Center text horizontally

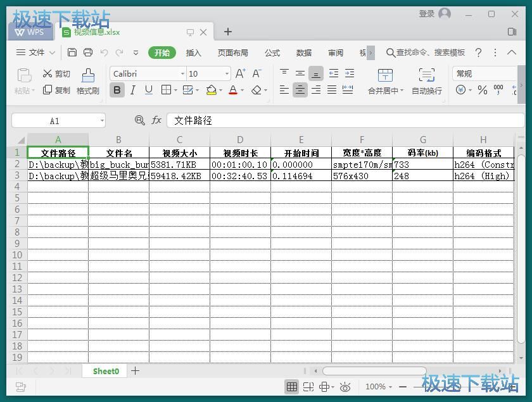click(x=300, y=90)
